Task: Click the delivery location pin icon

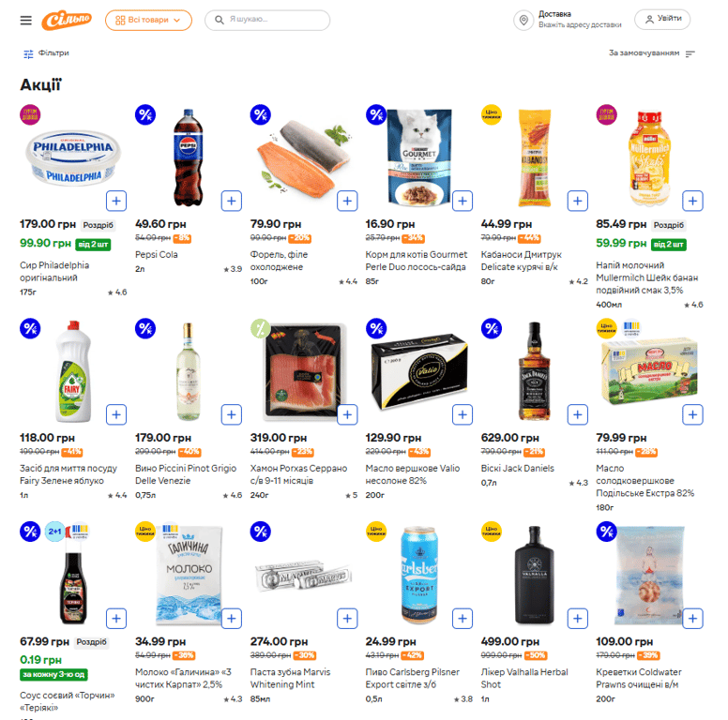Action: point(524,20)
